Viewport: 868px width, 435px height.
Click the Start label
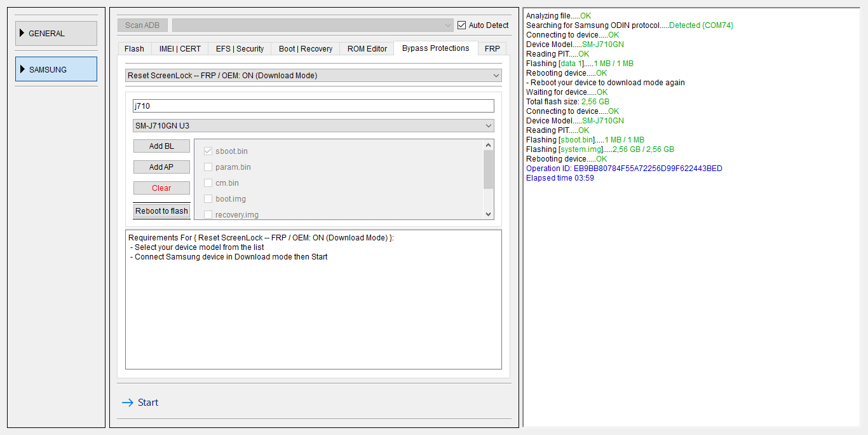148,403
